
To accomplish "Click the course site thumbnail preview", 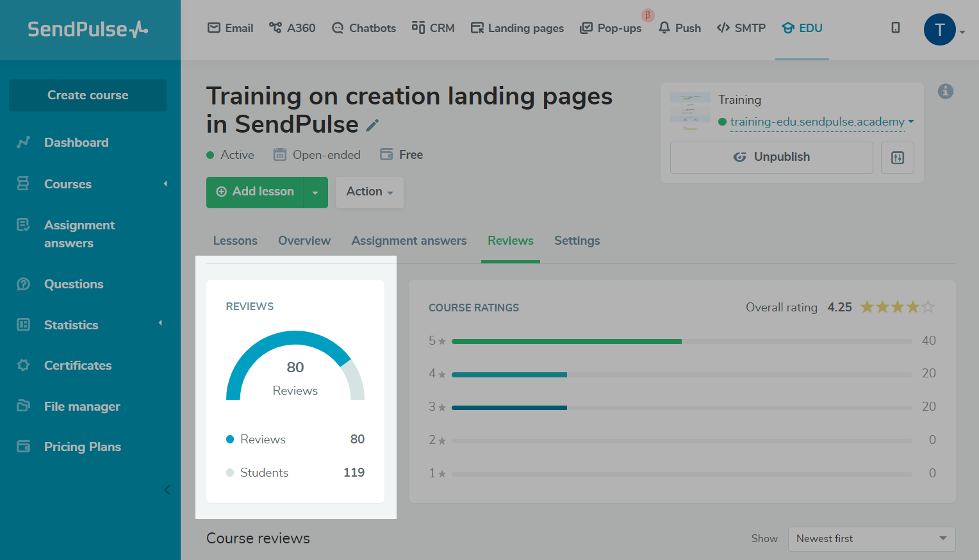I will [x=690, y=111].
